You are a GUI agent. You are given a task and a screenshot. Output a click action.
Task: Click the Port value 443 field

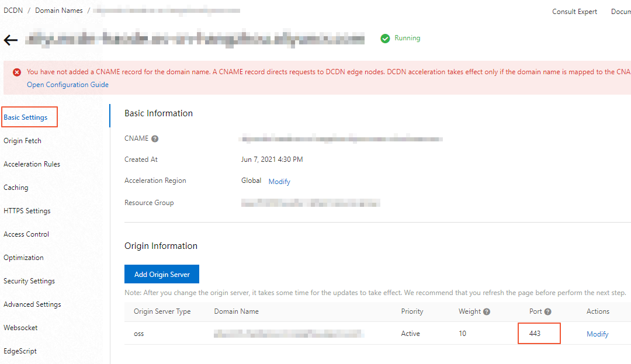click(539, 333)
